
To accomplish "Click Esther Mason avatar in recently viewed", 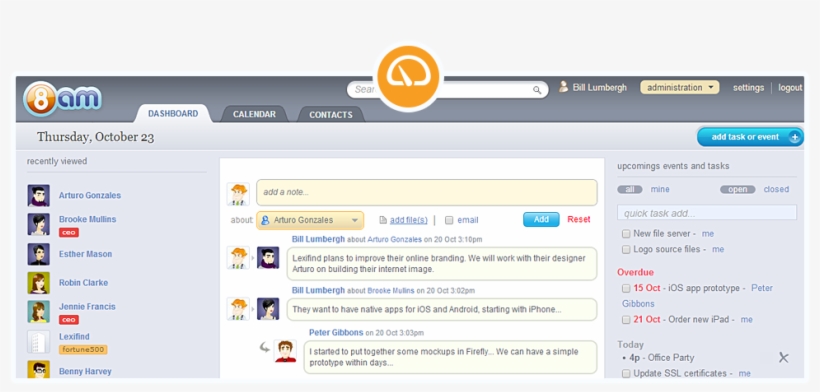I will (x=39, y=254).
